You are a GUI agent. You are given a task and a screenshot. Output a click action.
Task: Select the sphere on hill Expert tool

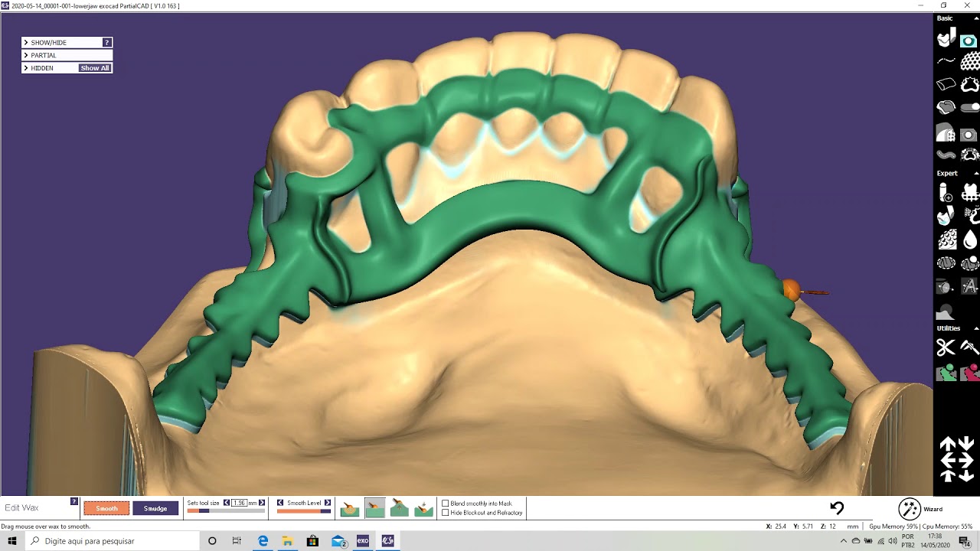tap(946, 311)
